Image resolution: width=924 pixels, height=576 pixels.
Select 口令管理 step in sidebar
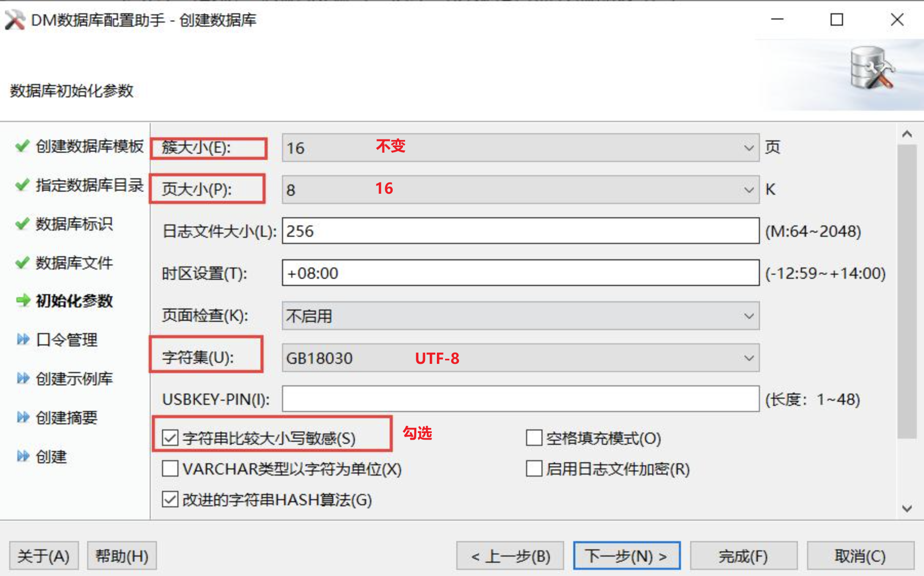pos(66,340)
